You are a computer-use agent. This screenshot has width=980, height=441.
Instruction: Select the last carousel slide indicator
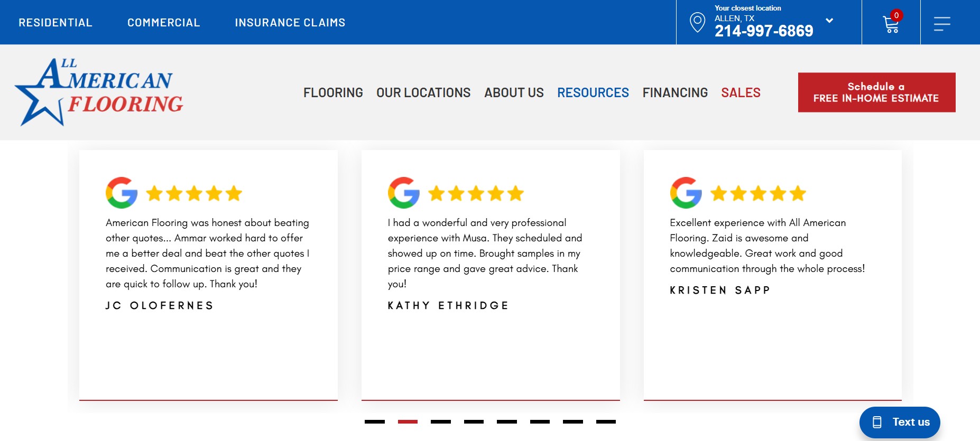click(x=606, y=421)
